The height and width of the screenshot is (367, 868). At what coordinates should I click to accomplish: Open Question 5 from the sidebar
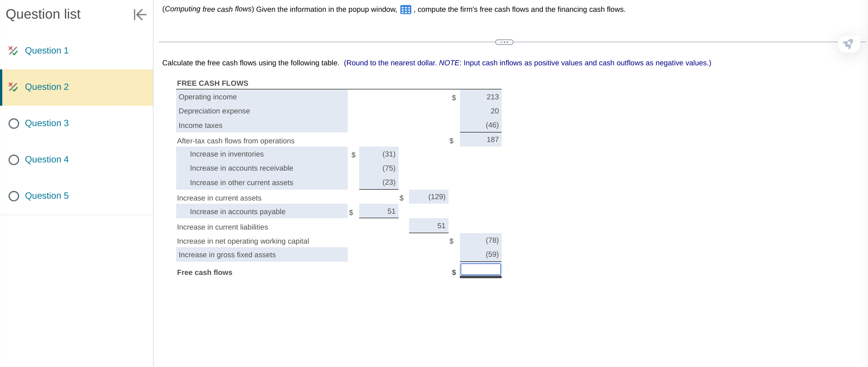pos(47,196)
